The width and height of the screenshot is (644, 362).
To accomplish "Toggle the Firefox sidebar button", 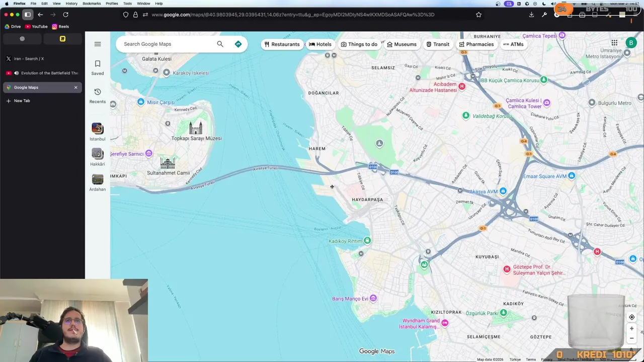I will point(28,15).
